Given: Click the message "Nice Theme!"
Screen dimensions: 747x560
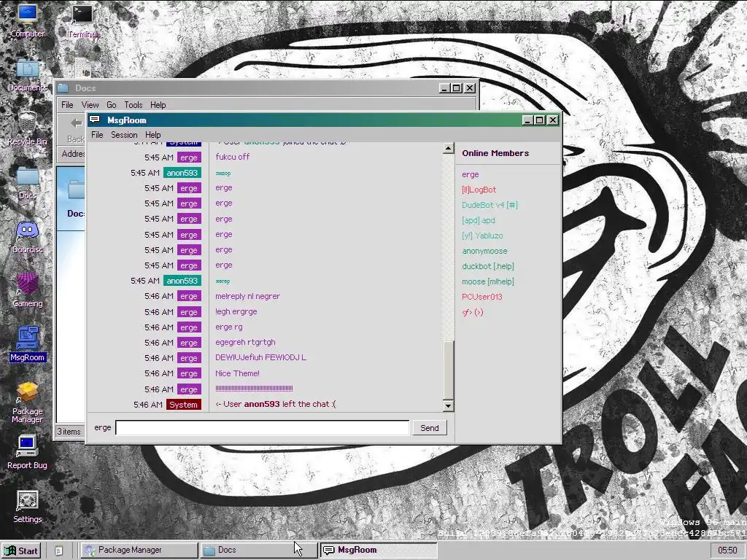Looking at the screenshot, I should point(237,373).
